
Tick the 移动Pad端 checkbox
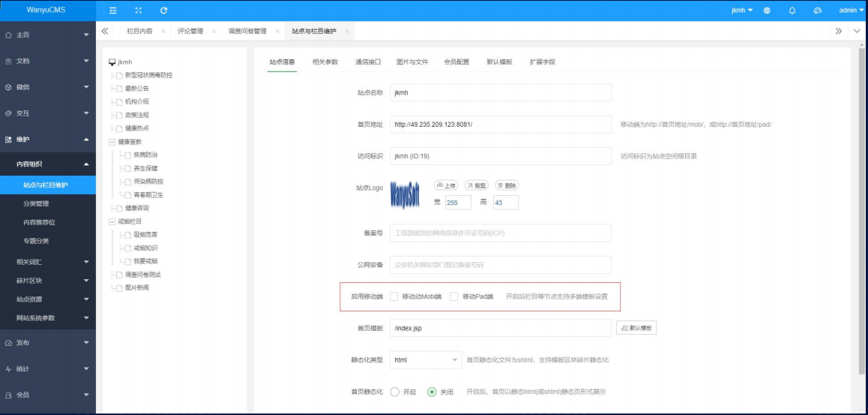pos(454,296)
